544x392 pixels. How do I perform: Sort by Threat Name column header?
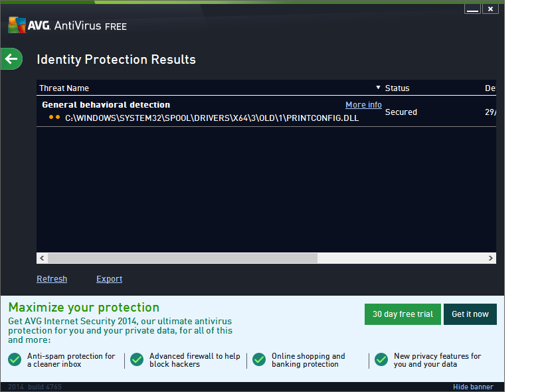coord(64,88)
